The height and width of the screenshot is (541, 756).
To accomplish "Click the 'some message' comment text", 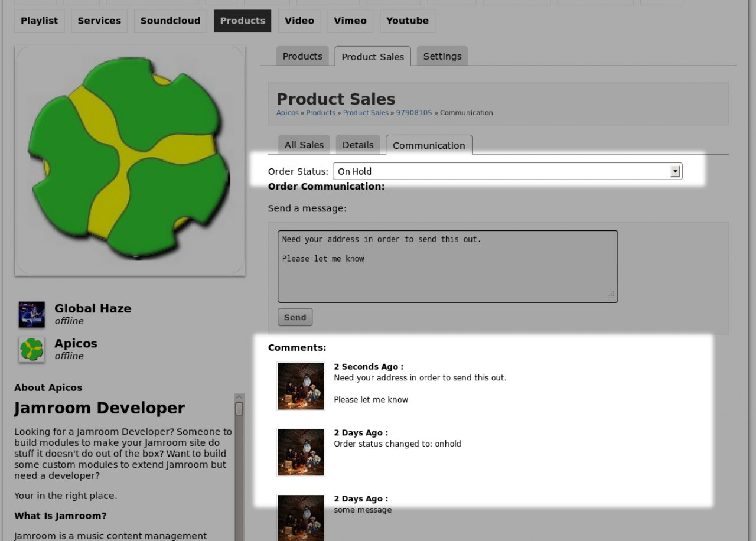I will (363, 510).
